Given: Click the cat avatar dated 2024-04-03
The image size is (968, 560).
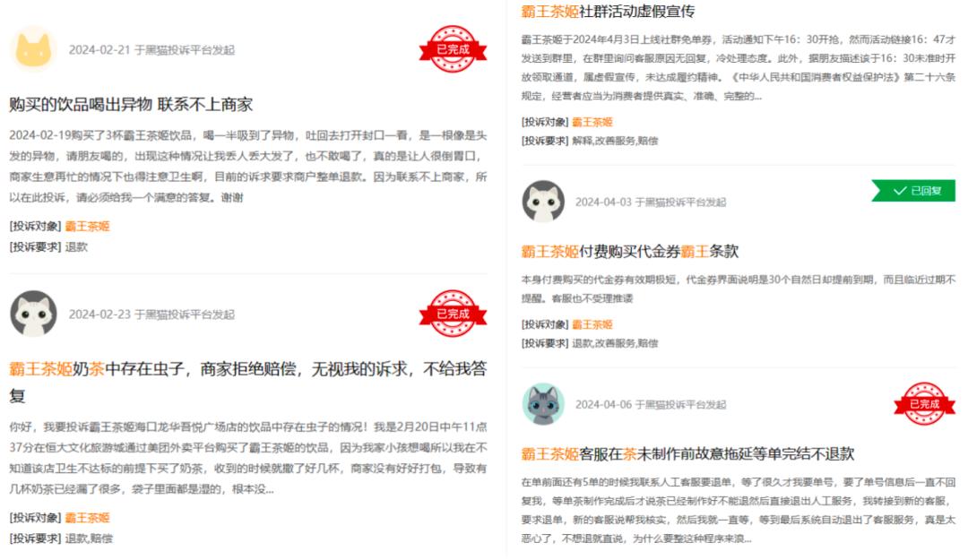Looking at the screenshot, I should click(543, 202).
